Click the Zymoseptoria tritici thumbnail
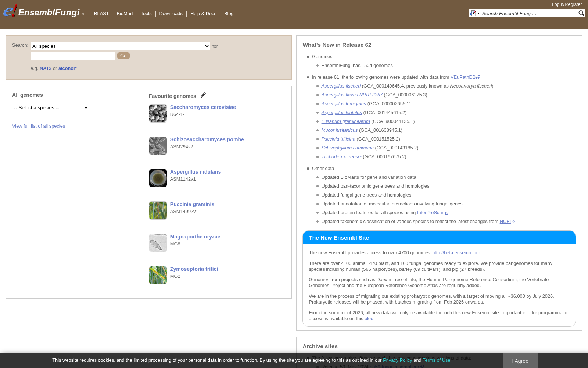The height and width of the screenshot is (368, 588). [158, 275]
